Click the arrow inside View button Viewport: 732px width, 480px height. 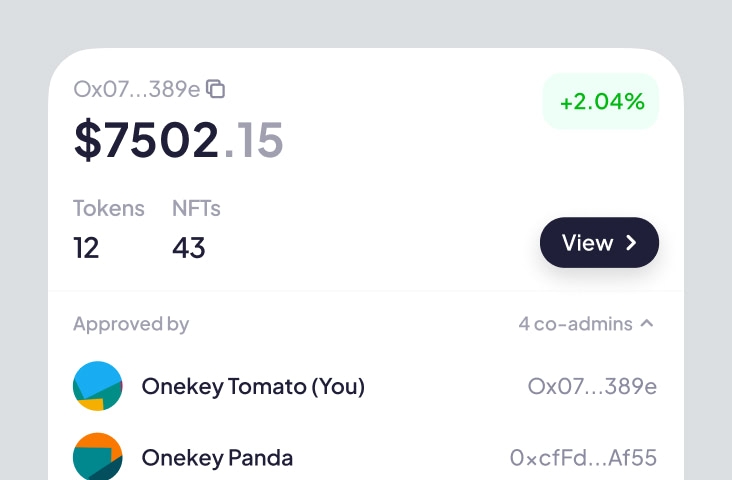click(631, 242)
